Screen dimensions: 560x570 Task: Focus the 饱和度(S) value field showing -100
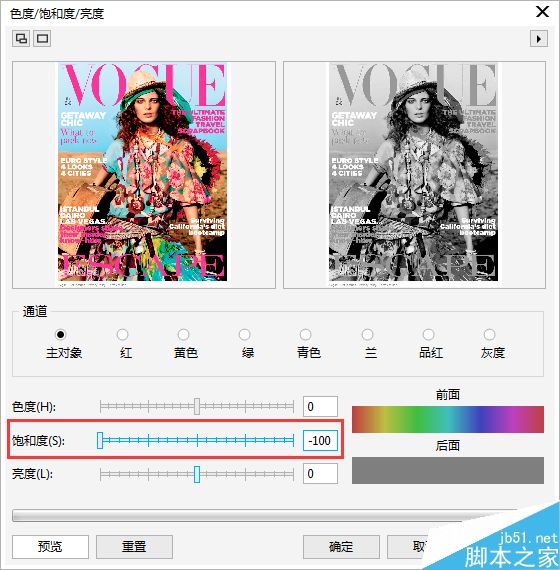click(320, 440)
